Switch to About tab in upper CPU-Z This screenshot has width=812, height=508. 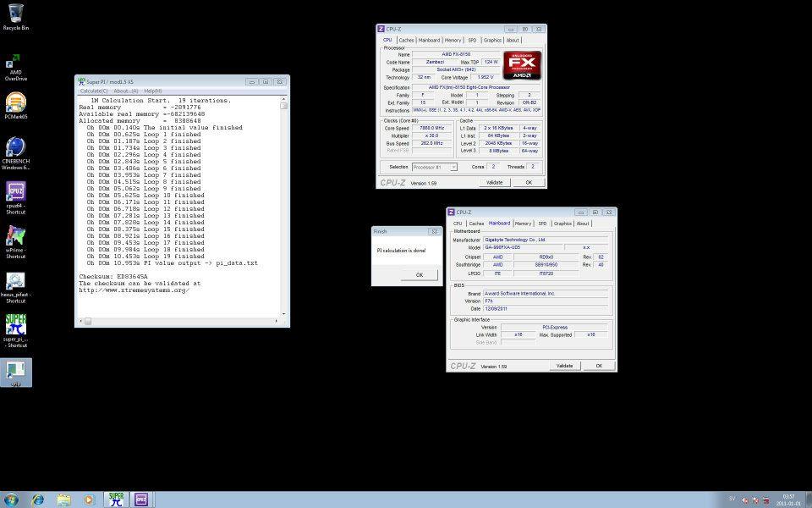pos(513,40)
